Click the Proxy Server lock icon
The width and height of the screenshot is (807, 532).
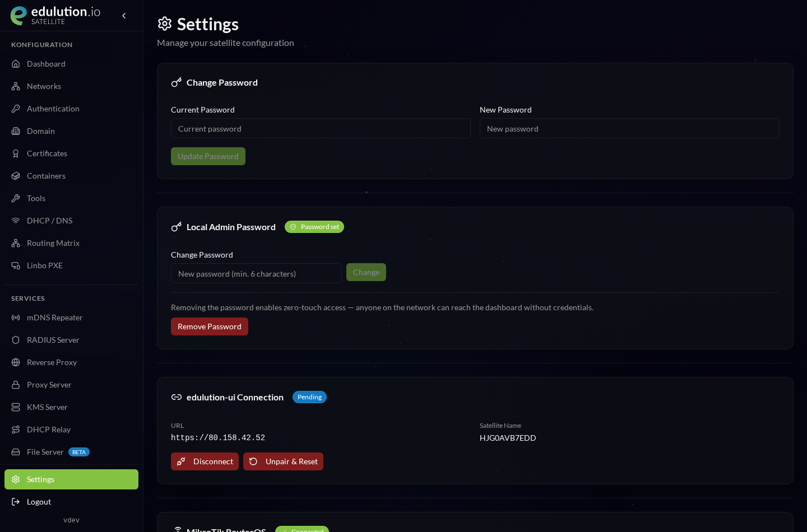coord(16,385)
